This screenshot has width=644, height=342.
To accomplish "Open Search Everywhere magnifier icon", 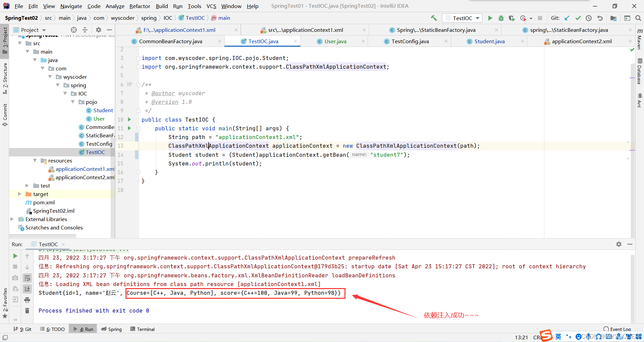I will [638, 18].
